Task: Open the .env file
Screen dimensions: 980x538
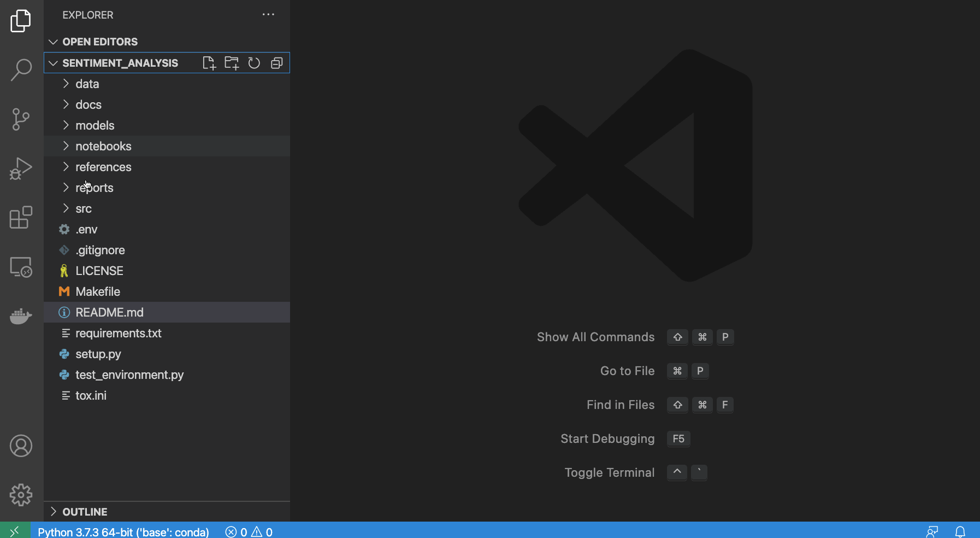Action: (167, 229)
